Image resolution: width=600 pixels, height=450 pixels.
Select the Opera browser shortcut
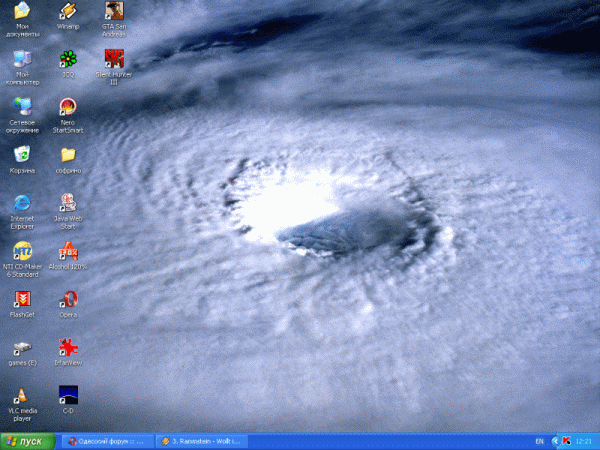pos(68,298)
